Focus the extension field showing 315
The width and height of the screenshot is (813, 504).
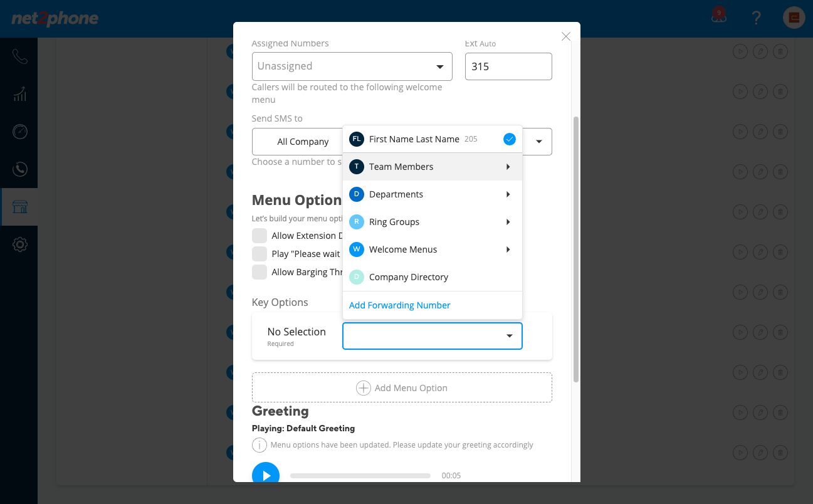[508, 66]
